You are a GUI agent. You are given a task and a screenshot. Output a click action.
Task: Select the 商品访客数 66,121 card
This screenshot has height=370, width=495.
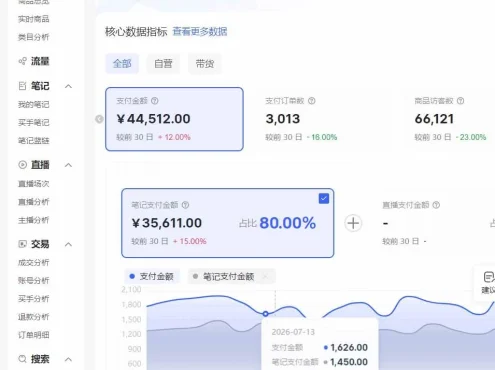(x=450, y=119)
